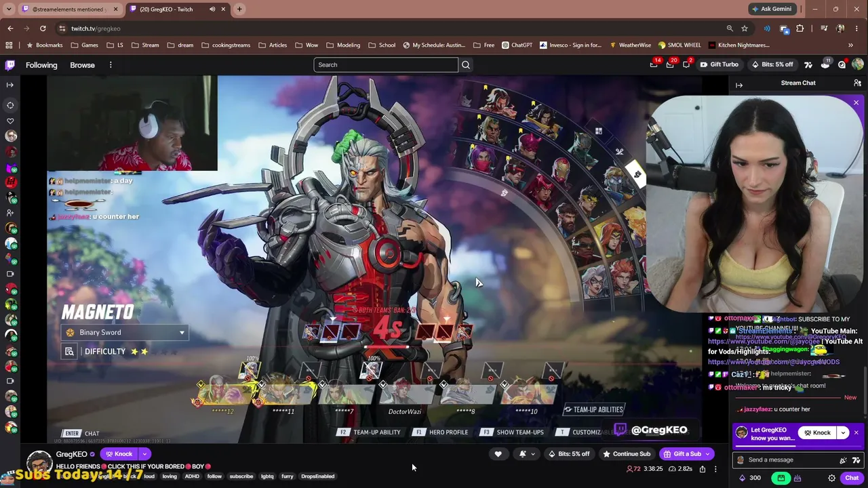Expand the Knock button dropdown arrow under stream
The image size is (868, 488).
144,454
